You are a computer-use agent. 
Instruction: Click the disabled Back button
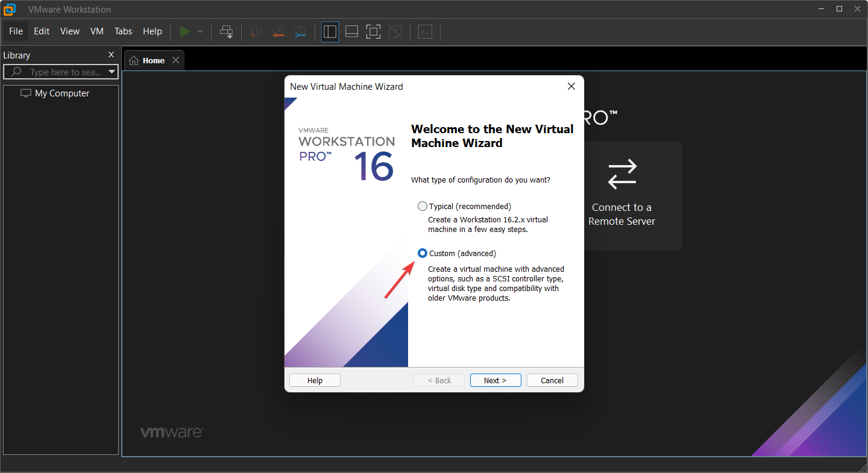tap(439, 380)
